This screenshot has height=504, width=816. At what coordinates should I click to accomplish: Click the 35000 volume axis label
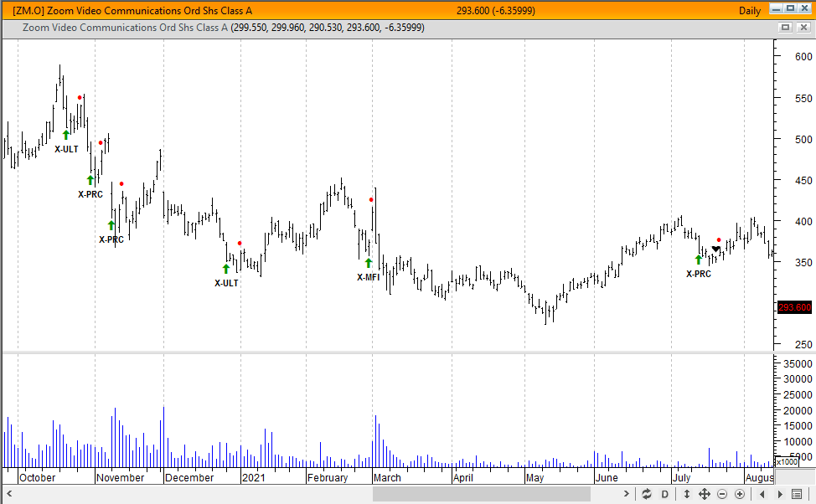pos(798,363)
